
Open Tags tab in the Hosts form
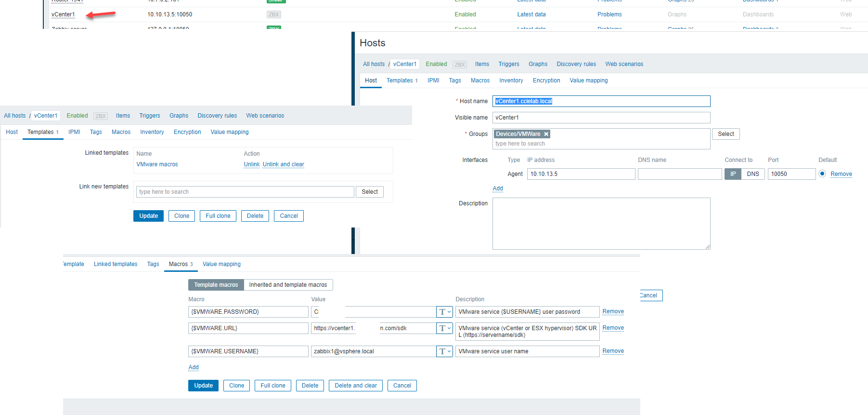click(455, 80)
